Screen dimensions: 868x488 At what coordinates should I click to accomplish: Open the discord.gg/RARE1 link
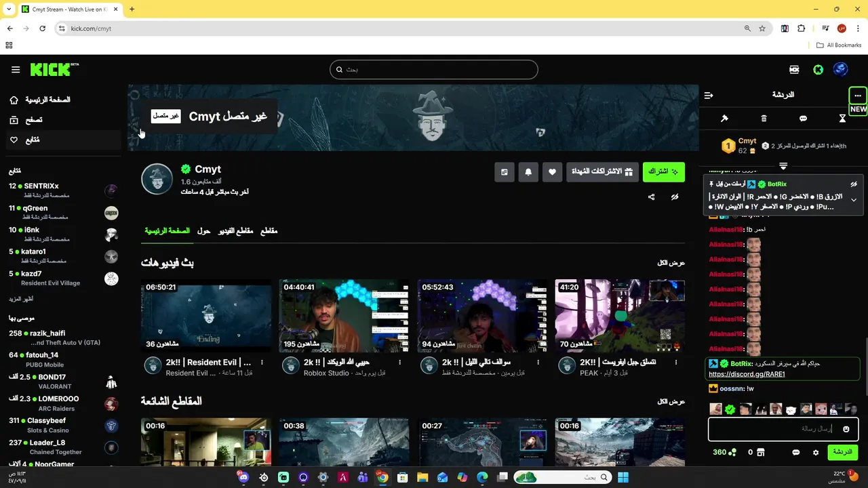(x=747, y=374)
